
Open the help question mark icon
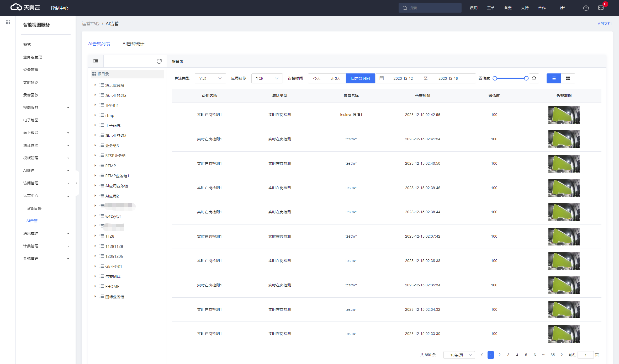[586, 8]
